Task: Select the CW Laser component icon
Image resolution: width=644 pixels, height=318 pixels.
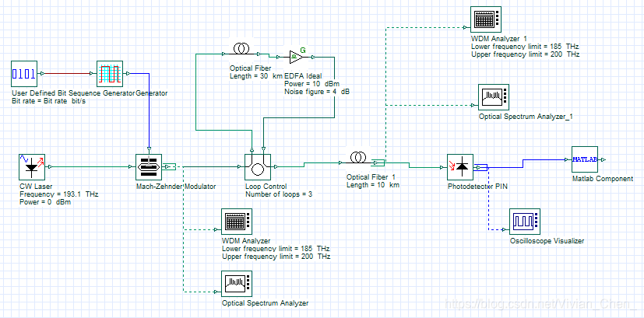Action: [x=32, y=167]
